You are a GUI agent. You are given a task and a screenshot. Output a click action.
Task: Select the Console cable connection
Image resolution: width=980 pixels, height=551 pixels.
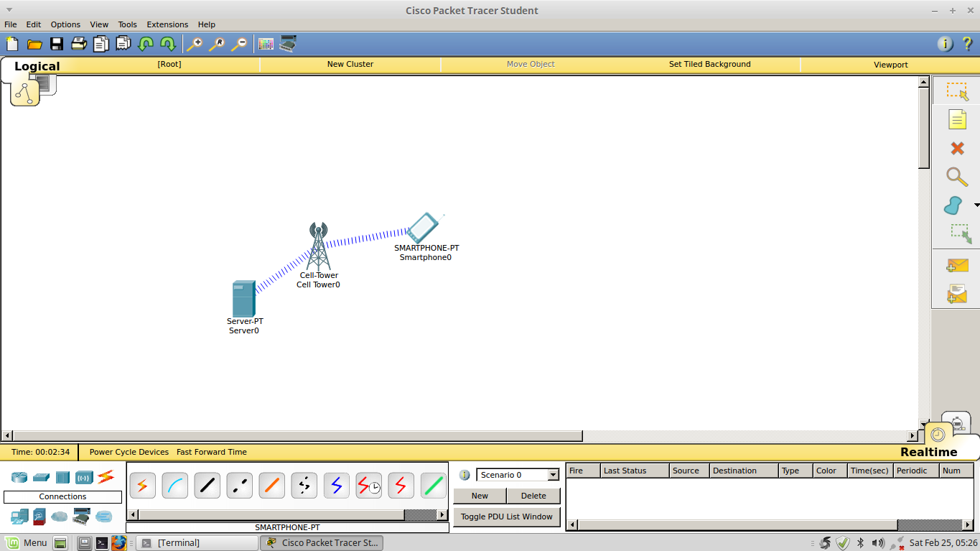174,485
